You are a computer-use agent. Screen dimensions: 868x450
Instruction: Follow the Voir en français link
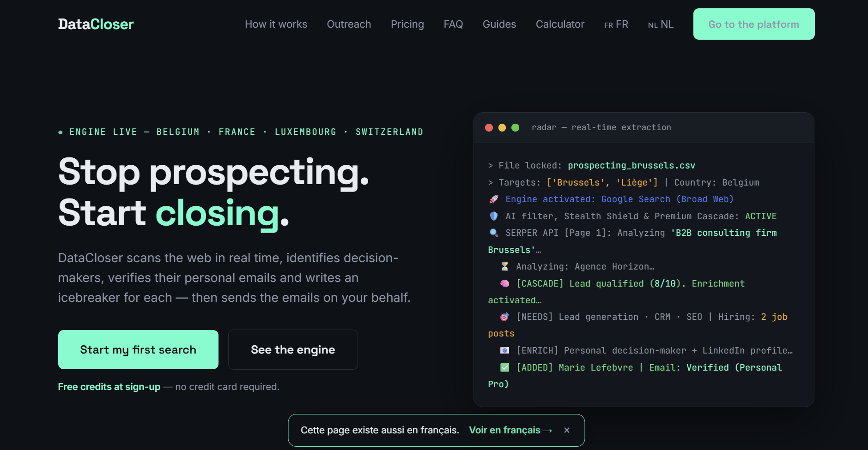click(510, 430)
